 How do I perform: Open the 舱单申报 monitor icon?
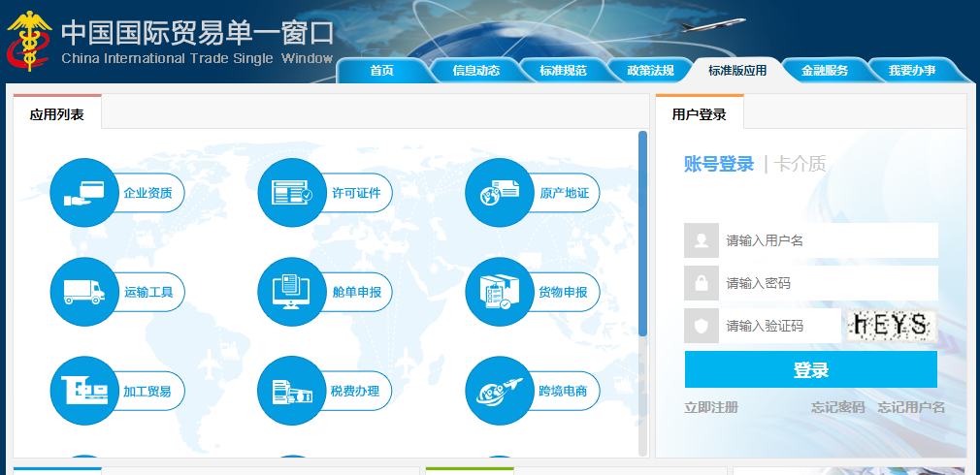pos(292,292)
